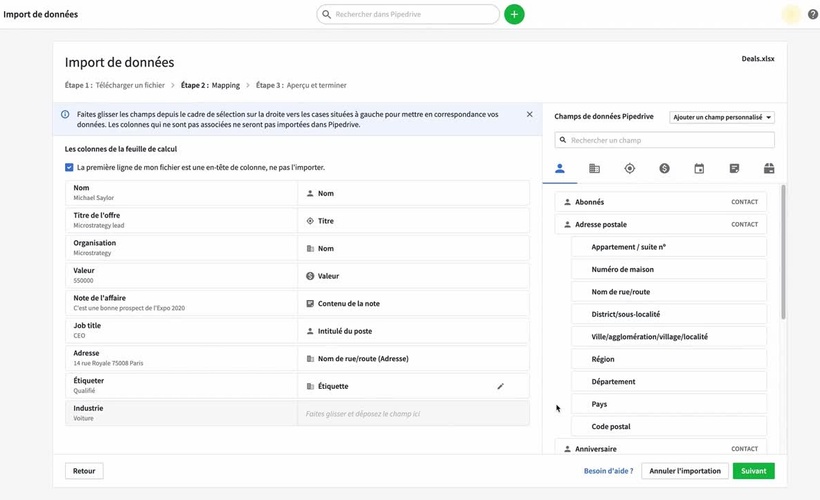
Task: Open the Besoin d'aide link
Action: (x=608, y=471)
